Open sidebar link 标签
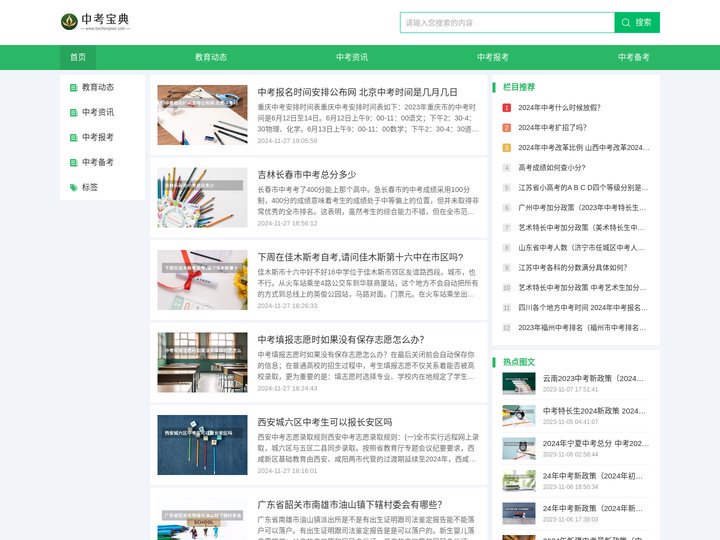The image size is (720, 540). click(x=90, y=187)
